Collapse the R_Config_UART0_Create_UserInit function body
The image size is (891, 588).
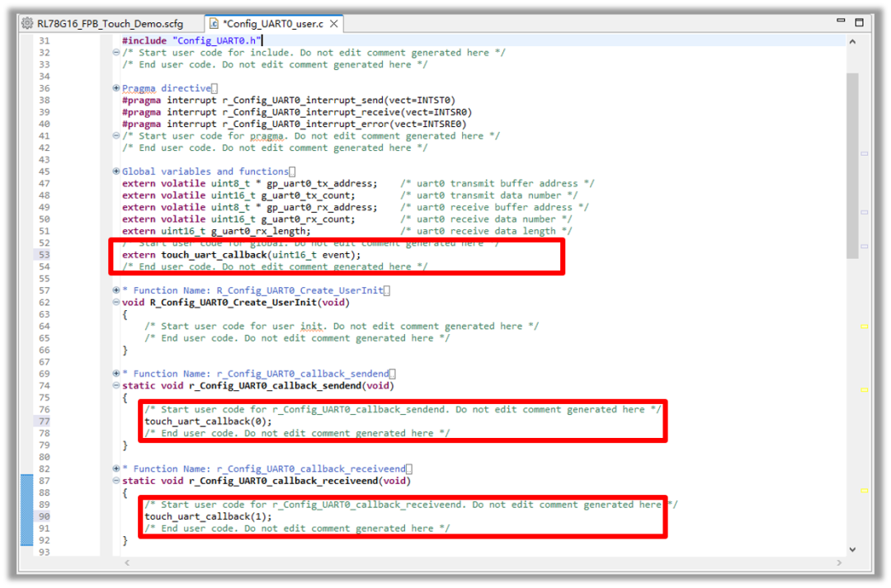pos(116,303)
